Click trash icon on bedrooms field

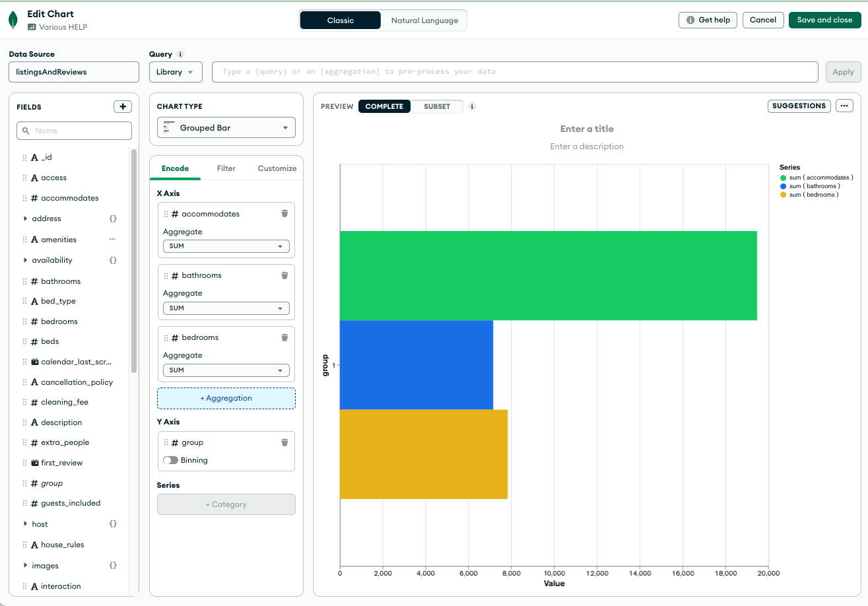point(284,337)
